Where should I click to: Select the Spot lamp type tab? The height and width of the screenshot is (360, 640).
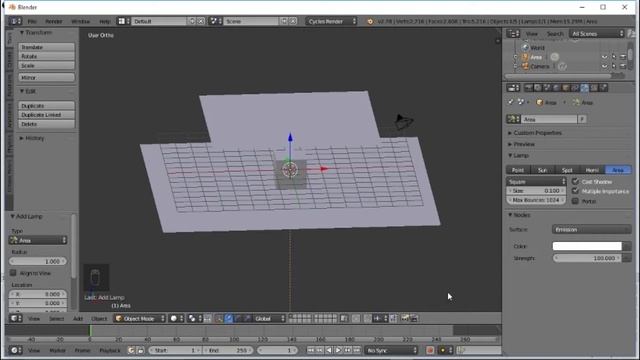pos(567,170)
